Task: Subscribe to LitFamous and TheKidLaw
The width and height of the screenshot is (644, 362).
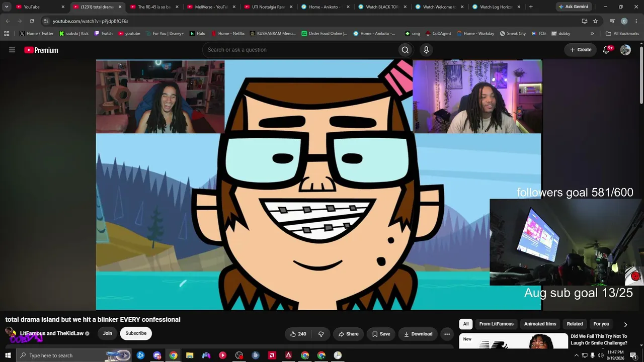Action: (136, 333)
